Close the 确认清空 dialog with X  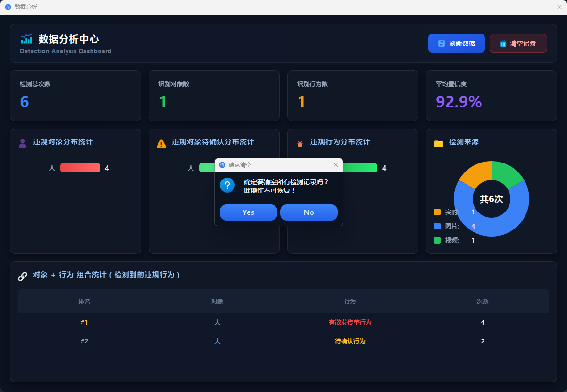336,165
